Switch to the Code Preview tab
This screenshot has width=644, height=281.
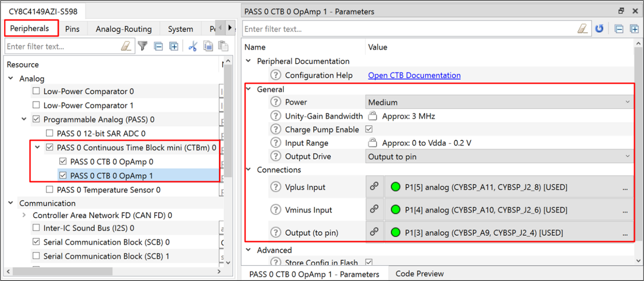tap(419, 274)
